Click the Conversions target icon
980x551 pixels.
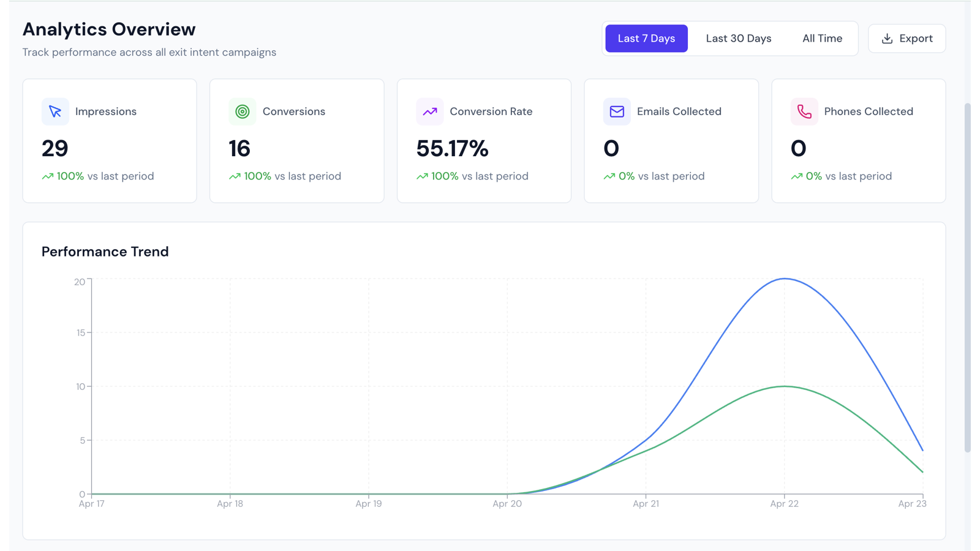pos(243,111)
